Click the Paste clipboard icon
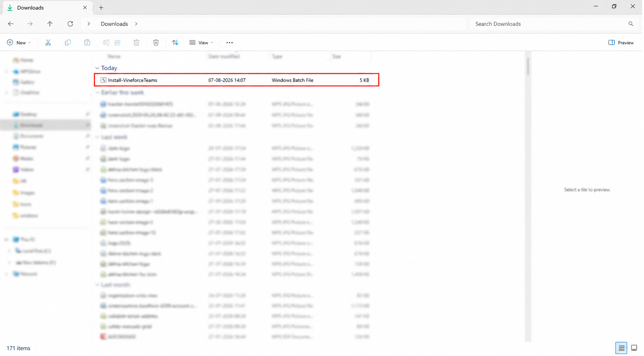This screenshot has height=356, width=644. coord(87,43)
